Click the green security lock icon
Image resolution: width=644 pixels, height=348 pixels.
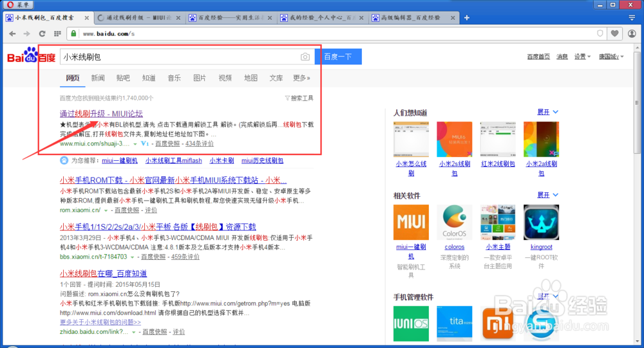(73, 33)
